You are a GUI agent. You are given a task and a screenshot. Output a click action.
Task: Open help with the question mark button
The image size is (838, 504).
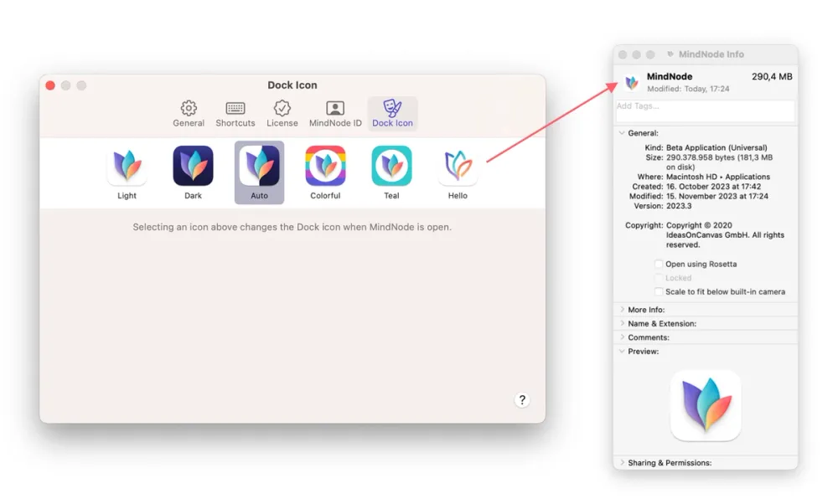pos(522,400)
